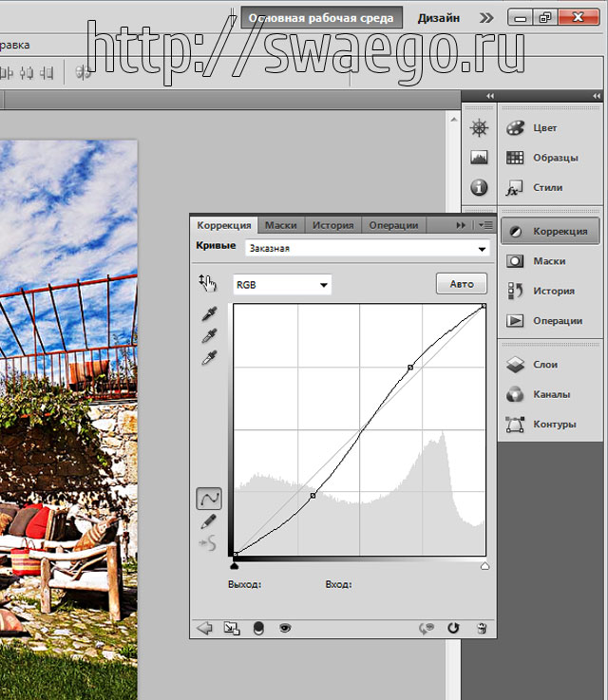Click the white point input slider
Viewport: 608px width, 700px height.
point(484,566)
